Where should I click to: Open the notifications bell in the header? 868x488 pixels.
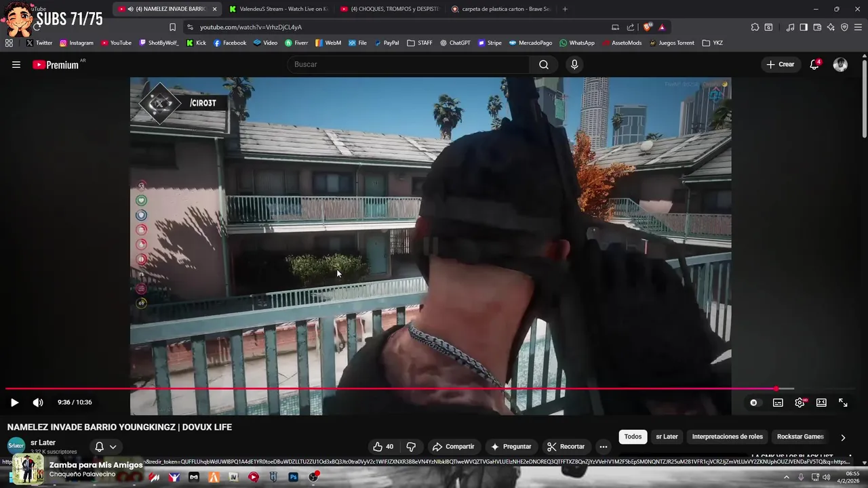[814, 64]
